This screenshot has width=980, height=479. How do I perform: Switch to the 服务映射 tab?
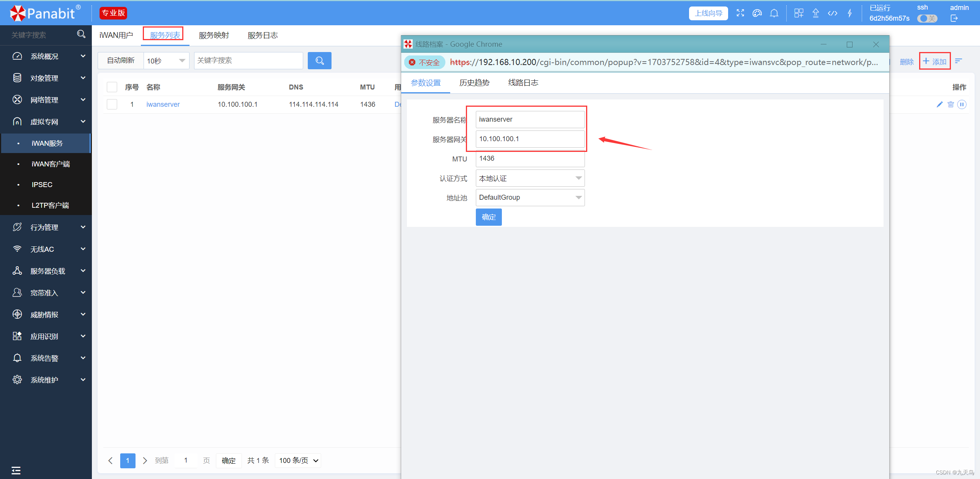214,35
